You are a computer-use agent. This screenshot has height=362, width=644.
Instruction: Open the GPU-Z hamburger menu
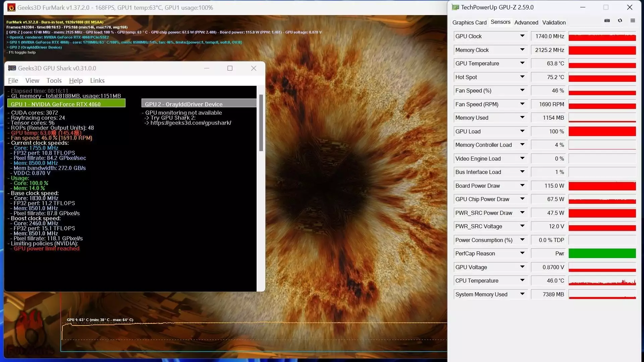click(633, 20)
